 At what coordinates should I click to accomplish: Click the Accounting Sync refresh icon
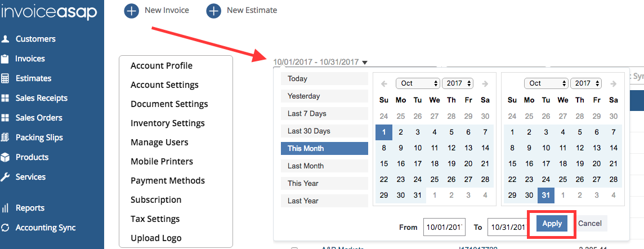[6, 228]
